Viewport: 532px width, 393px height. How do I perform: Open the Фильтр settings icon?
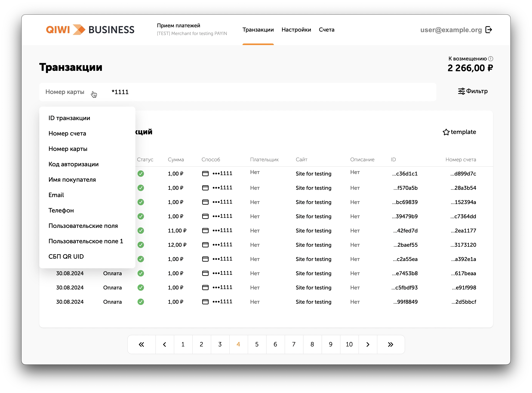click(461, 91)
